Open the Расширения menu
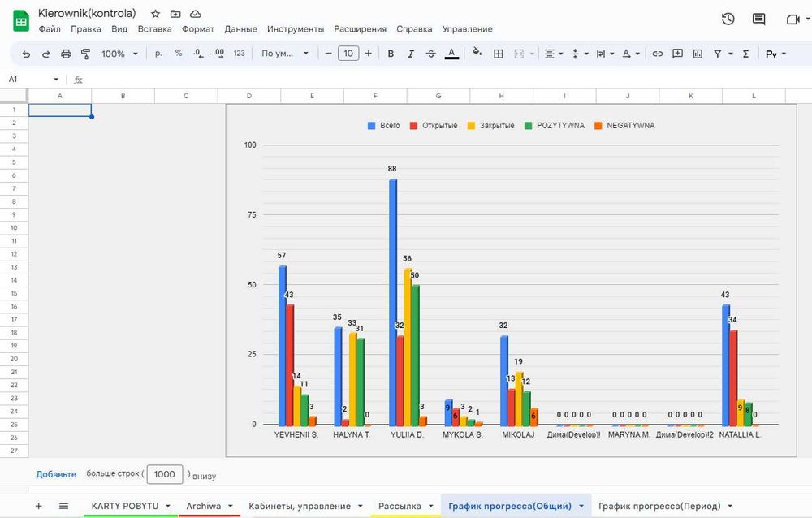This screenshot has height=518, width=812. point(361,29)
